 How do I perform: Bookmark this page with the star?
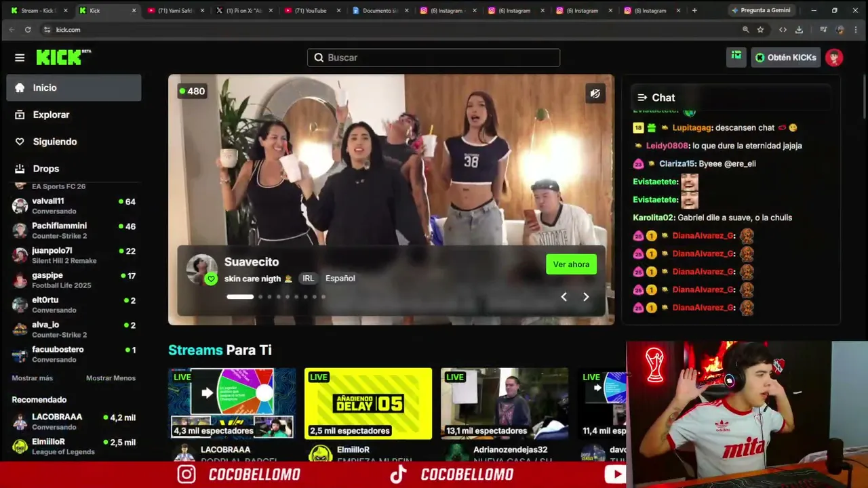[x=760, y=30]
